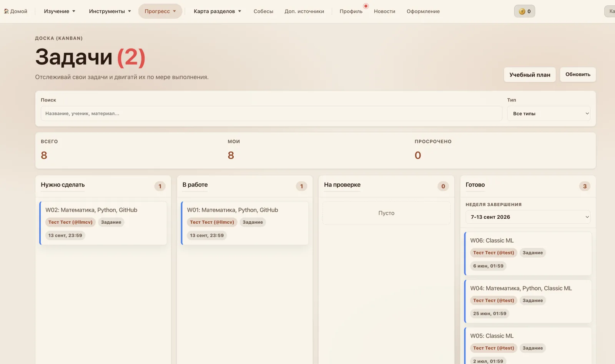
Task: Open the W06: Classic ML task card
Action: tap(528, 254)
